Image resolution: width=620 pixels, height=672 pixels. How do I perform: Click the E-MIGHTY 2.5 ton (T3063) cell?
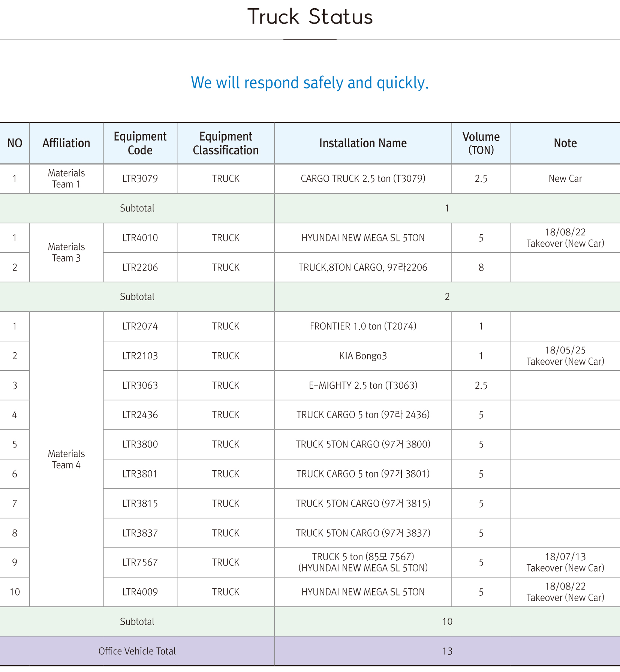point(362,386)
